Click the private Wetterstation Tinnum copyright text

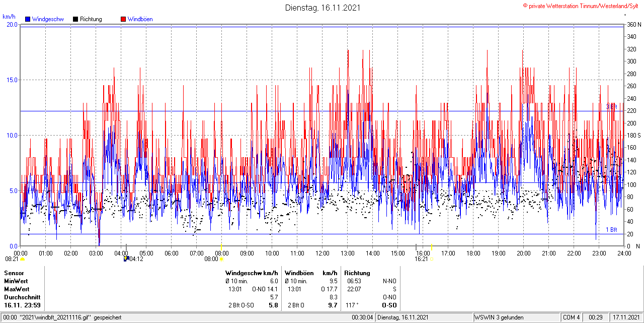pyautogui.click(x=581, y=6)
